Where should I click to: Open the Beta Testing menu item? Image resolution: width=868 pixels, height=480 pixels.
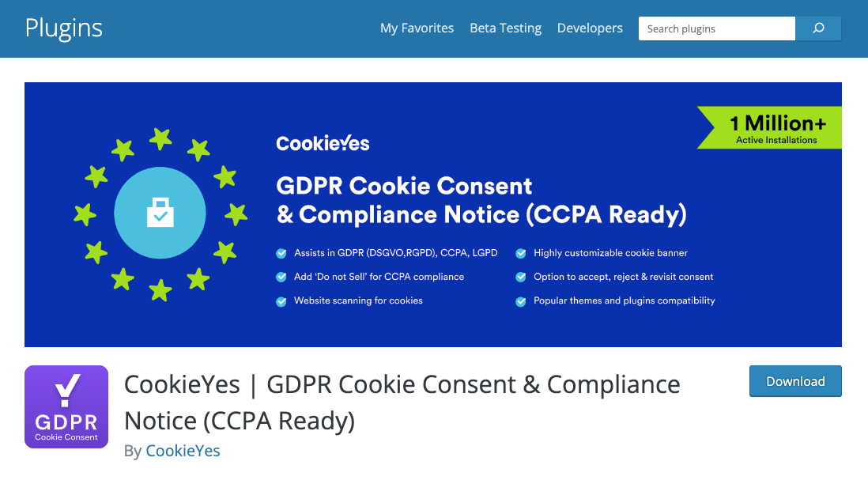click(x=505, y=28)
